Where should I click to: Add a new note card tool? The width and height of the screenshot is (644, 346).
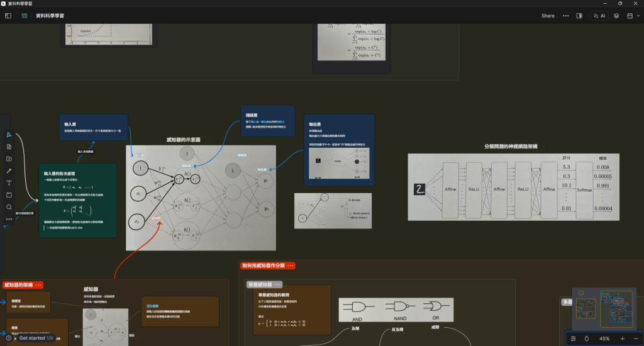click(9, 147)
